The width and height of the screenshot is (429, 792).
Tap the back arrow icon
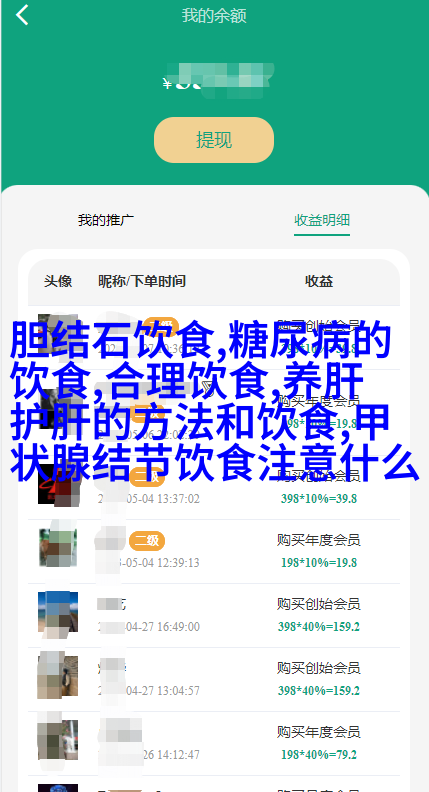coord(22,15)
